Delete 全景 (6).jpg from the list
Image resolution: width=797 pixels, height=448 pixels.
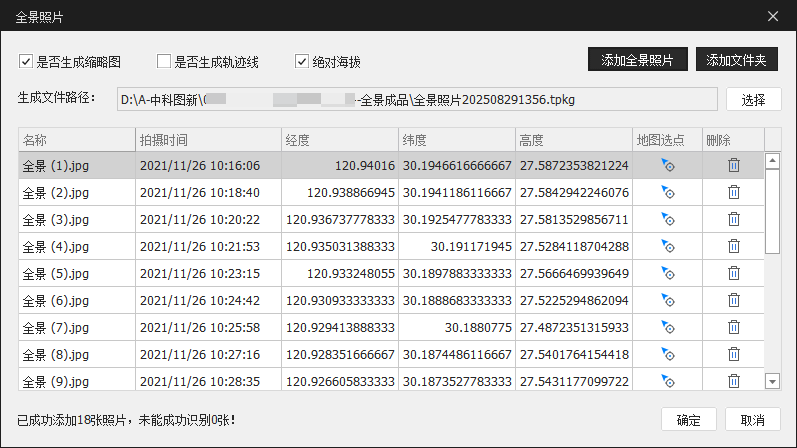coord(733,301)
